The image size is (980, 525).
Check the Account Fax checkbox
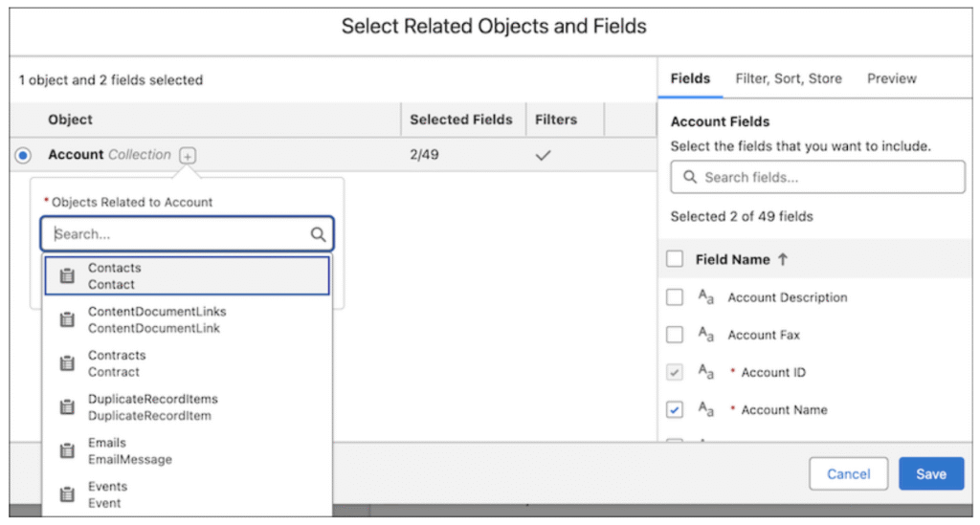[675, 335]
